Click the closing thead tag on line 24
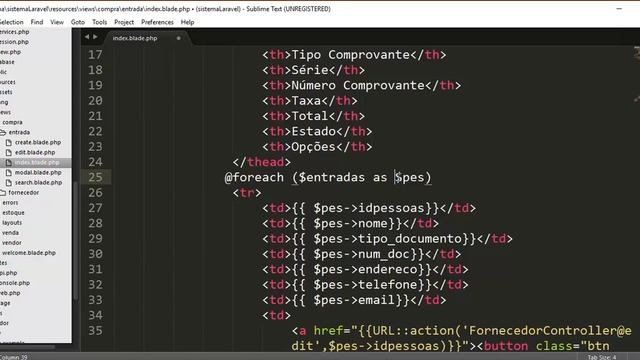Viewport: 640px width, 360px height. (x=262, y=162)
